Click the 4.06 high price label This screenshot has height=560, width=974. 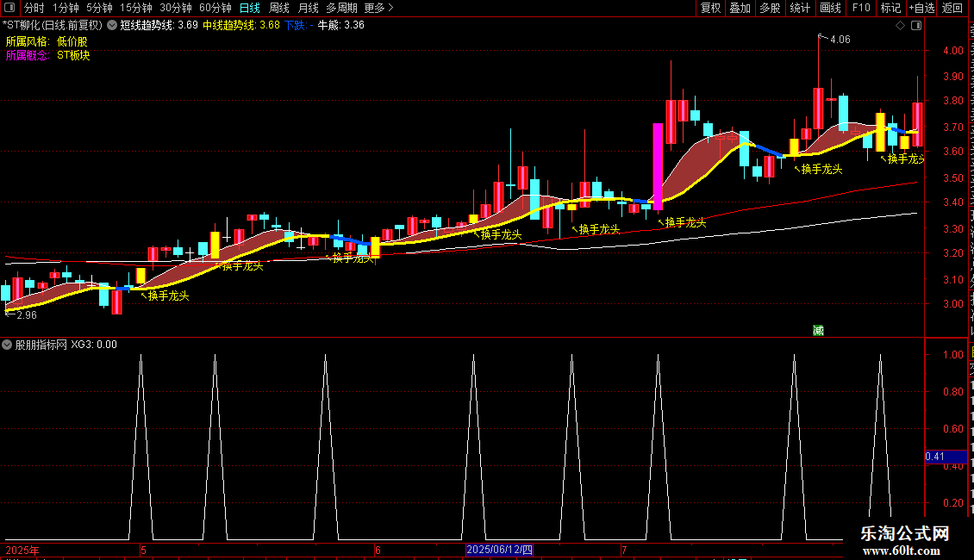(x=840, y=40)
